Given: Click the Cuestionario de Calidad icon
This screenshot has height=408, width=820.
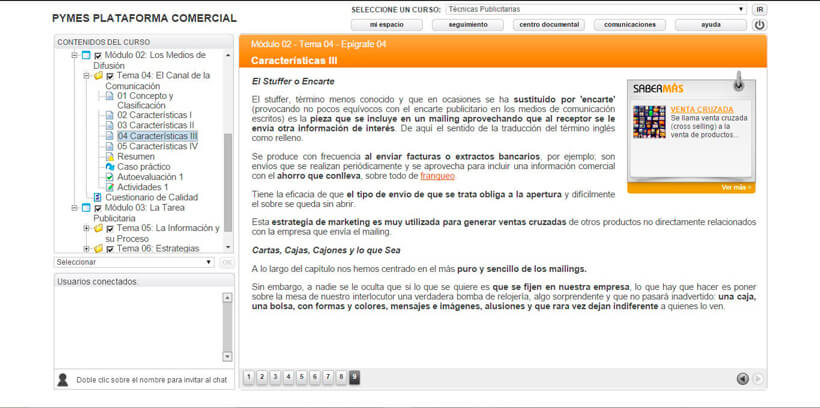Looking at the screenshot, I should click(x=97, y=198).
